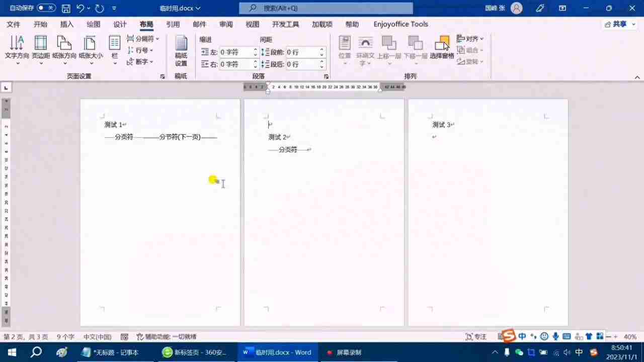Switch to the 引用 tab
644x362 pixels.
point(173,24)
